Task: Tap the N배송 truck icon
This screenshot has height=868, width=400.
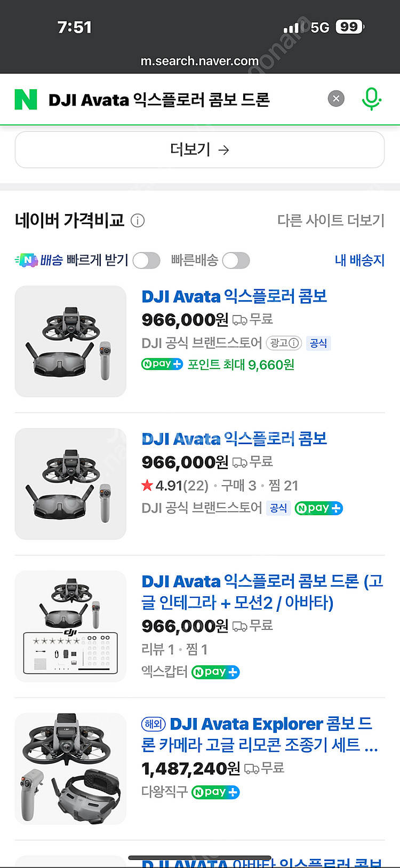Action: [26, 261]
